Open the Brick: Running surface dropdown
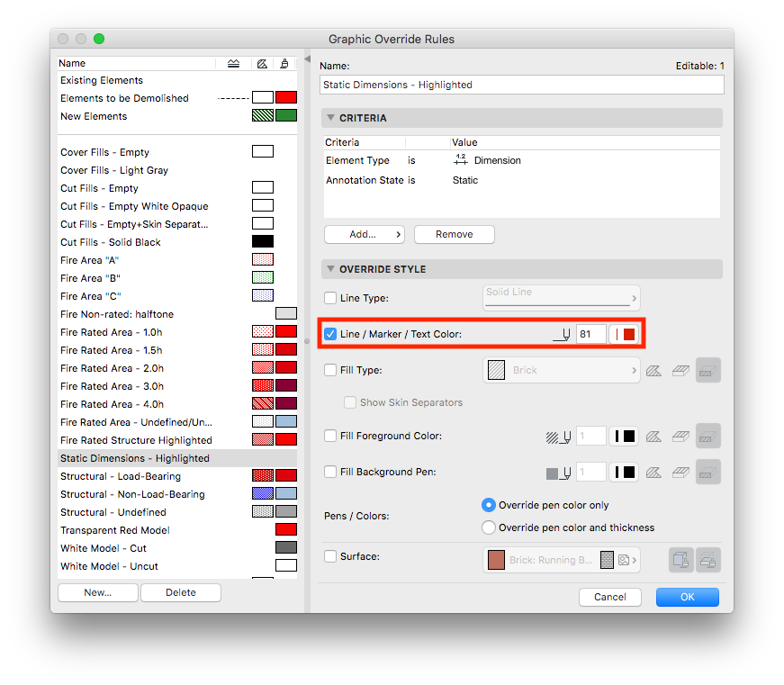784x685 pixels. tap(561, 560)
